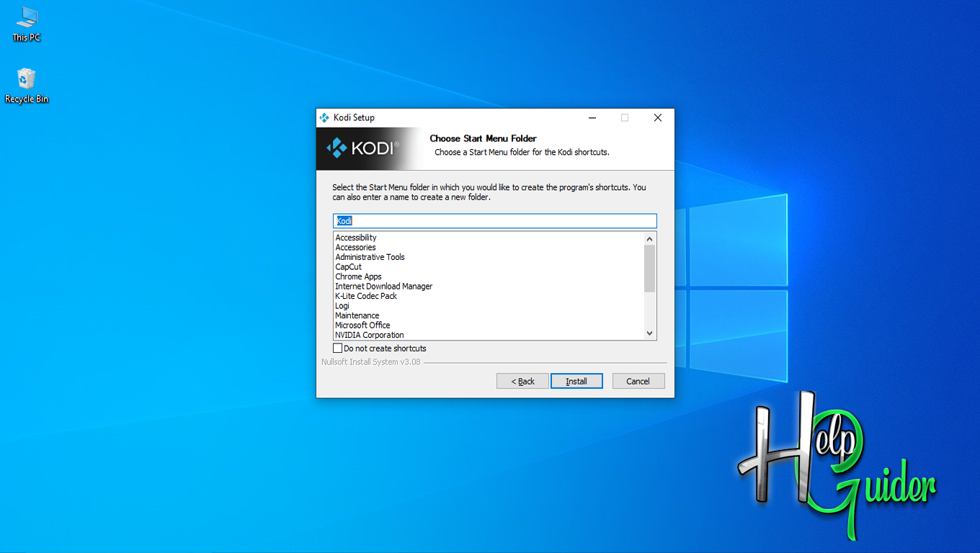980x553 pixels.
Task: Select the Accessories folder
Action: tap(355, 248)
